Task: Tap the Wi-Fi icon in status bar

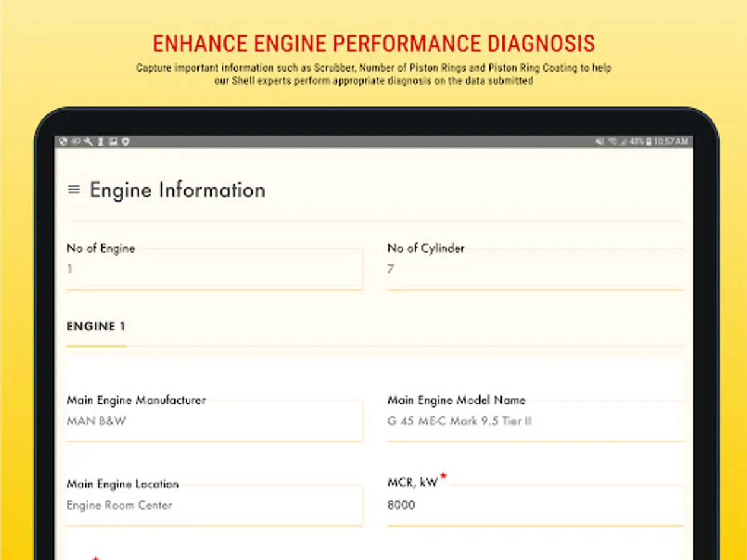Action: point(612,142)
